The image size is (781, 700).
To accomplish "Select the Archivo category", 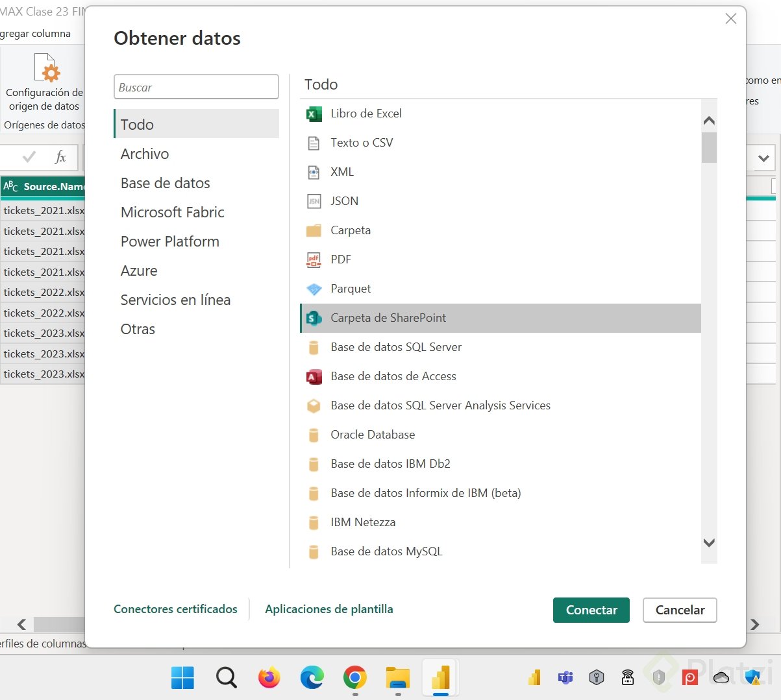I will point(197,154).
